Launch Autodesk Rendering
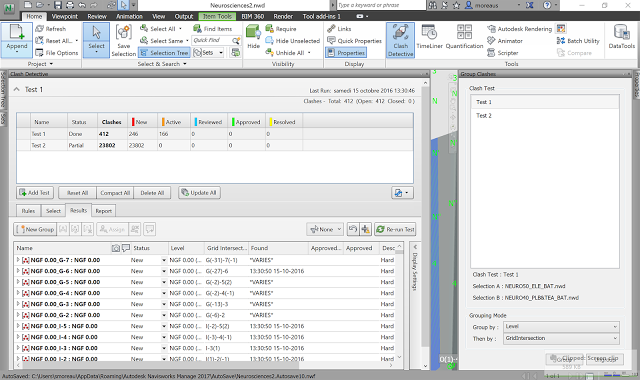640x380 pixels. pos(520,29)
